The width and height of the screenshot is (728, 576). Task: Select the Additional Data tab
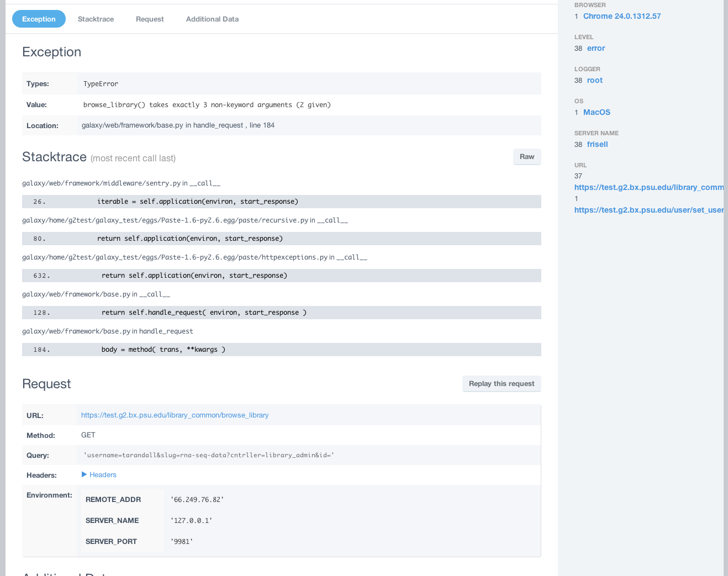click(x=212, y=19)
